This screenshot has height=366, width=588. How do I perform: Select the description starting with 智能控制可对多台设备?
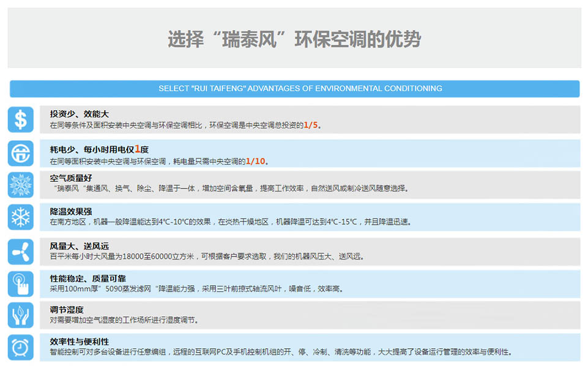click(281, 352)
